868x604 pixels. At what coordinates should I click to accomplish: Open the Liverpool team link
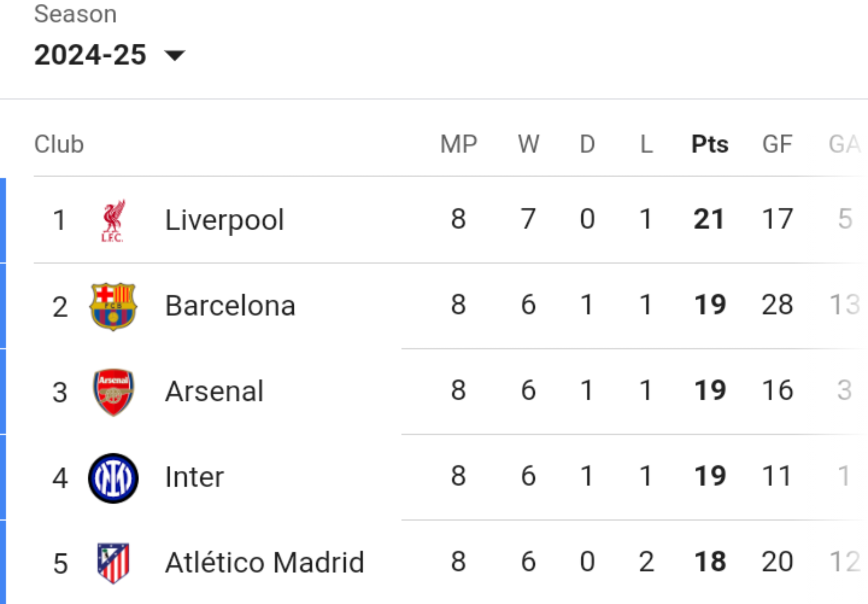point(224,220)
